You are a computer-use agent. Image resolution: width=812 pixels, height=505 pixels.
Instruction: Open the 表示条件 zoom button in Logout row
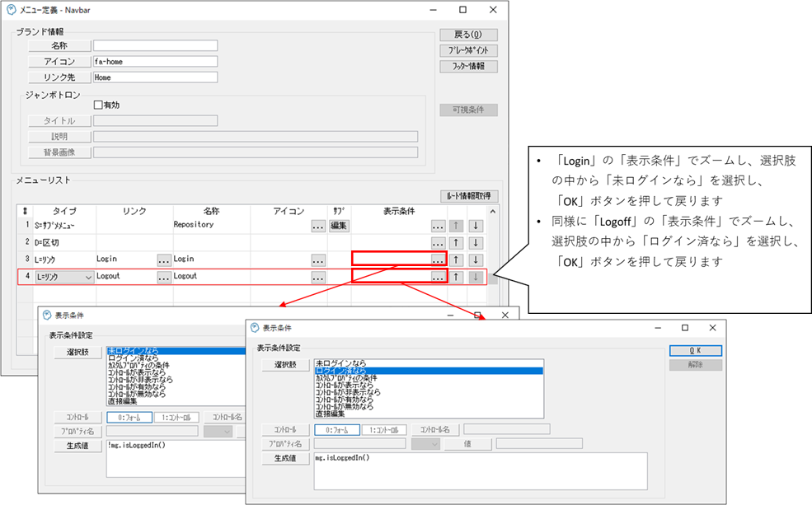(438, 278)
